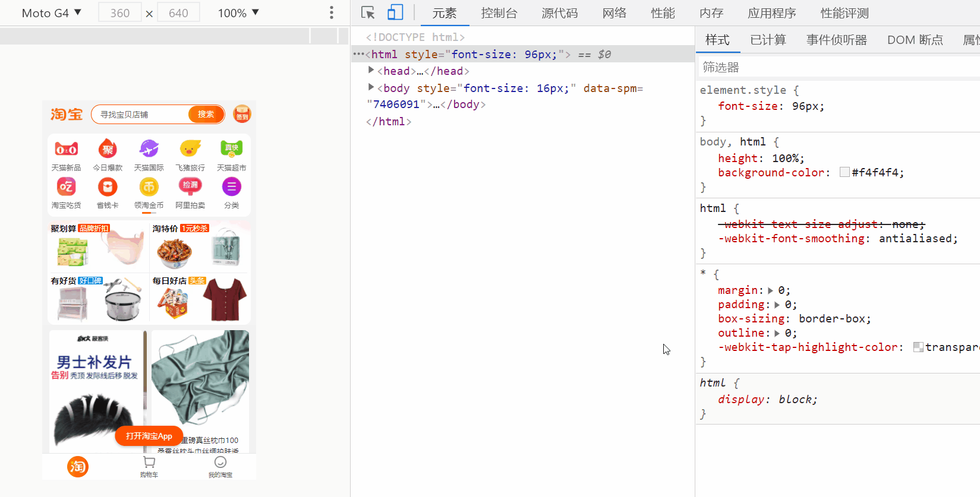980x497 pixels.
Task: Open the Moto G4 device dropdown
Action: coord(51,12)
